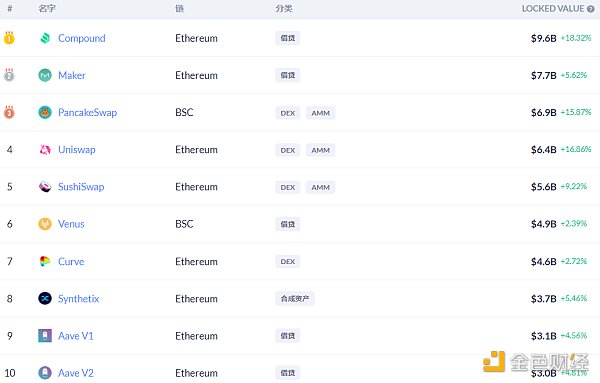Sort by LOCKED VALUE column header
This screenshot has height=383, width=600.
point(553,9)
